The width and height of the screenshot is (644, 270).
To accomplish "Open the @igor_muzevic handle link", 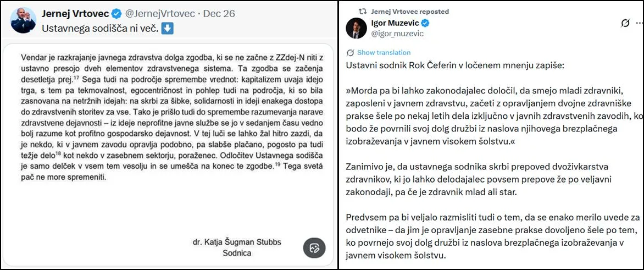I will 398,34.
